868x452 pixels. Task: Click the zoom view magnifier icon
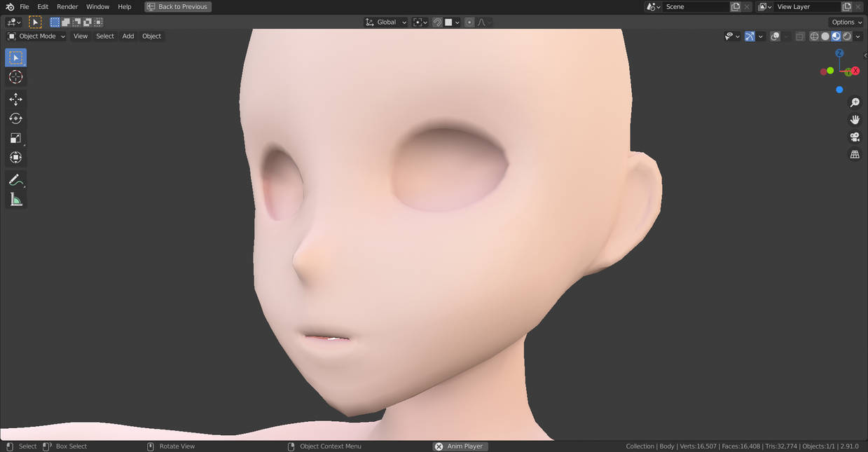pyautogui.click(x=855, y=103)
